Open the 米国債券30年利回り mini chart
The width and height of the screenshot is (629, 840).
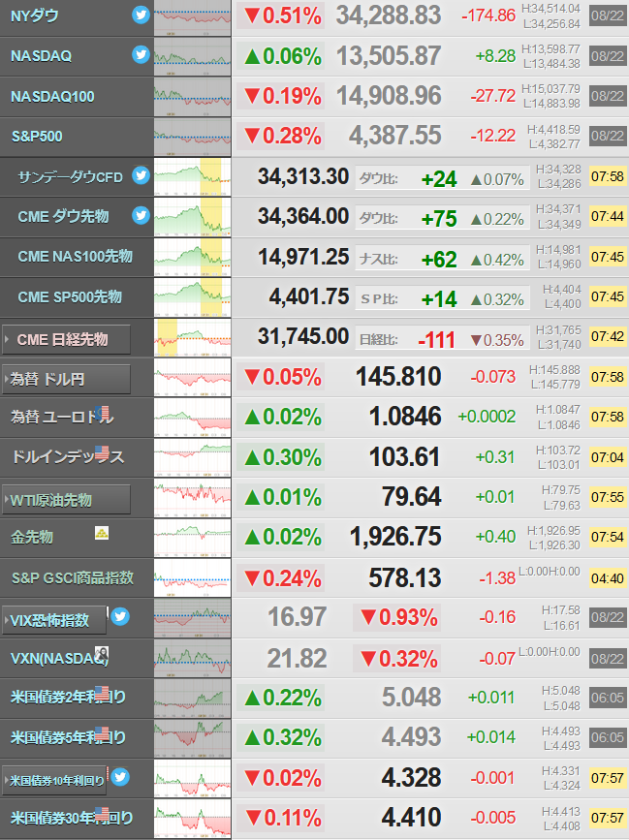(192, 819)
